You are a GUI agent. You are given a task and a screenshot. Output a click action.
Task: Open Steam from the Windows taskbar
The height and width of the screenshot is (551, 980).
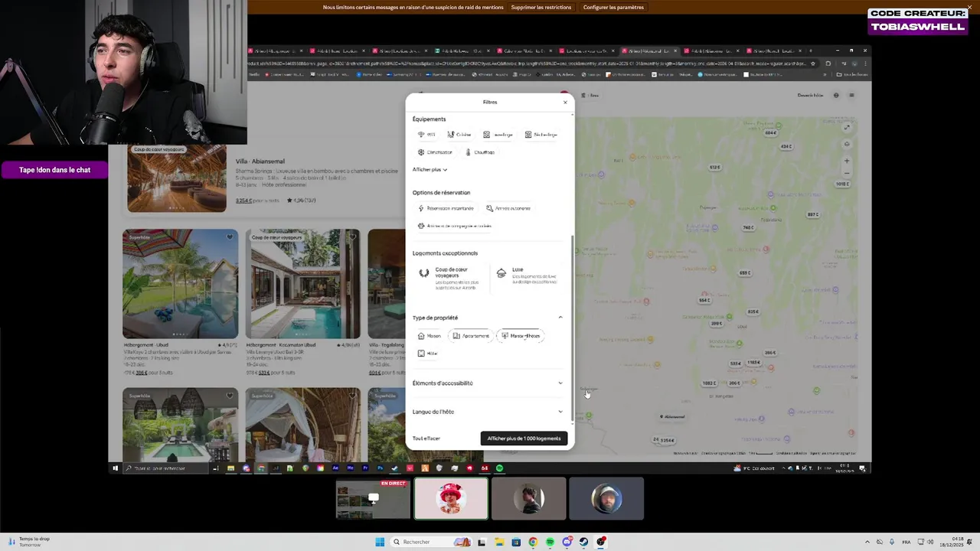[583, 542]
